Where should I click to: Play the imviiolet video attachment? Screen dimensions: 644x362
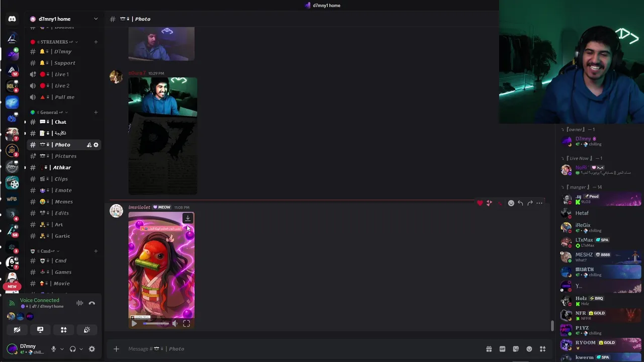click(x=134, y=324)
